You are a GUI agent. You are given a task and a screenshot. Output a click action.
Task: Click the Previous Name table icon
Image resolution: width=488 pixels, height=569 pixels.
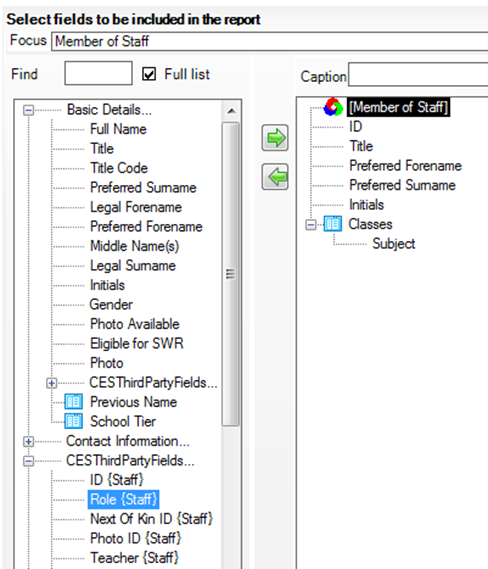pos(74,402)
